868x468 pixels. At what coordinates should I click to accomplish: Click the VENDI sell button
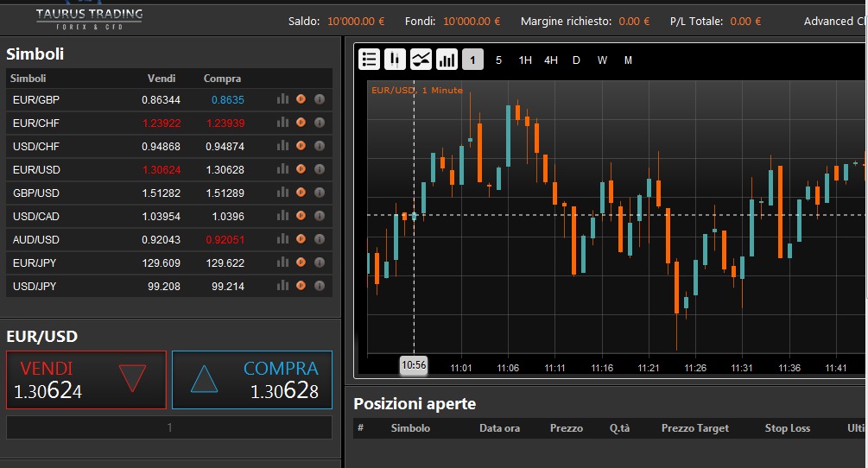click(x=86, y=380)
